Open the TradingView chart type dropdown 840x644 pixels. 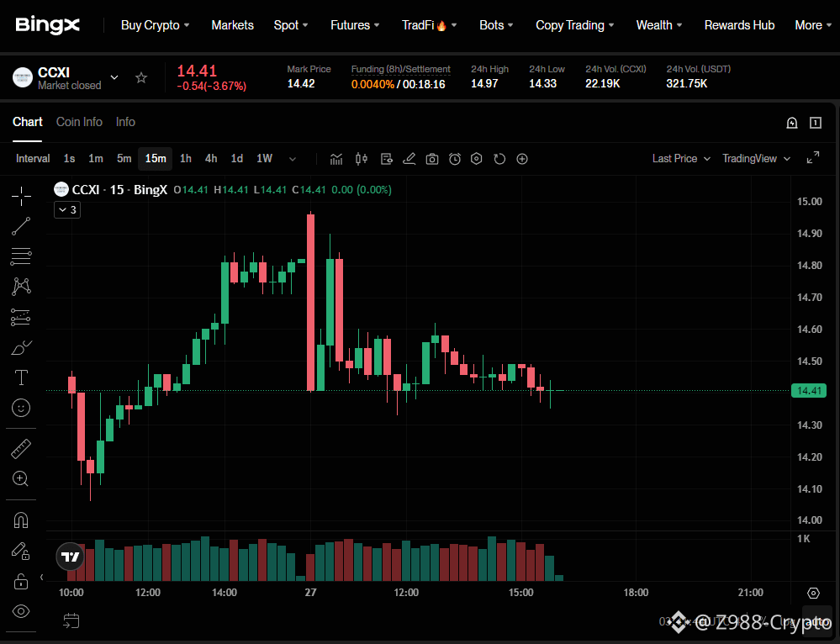[757, 159]
